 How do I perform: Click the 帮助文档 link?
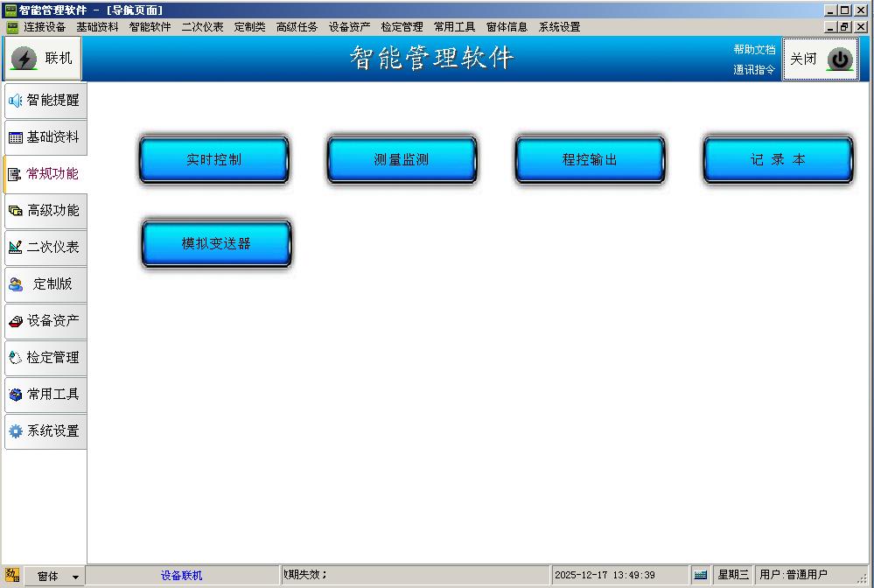click(753, 50)
